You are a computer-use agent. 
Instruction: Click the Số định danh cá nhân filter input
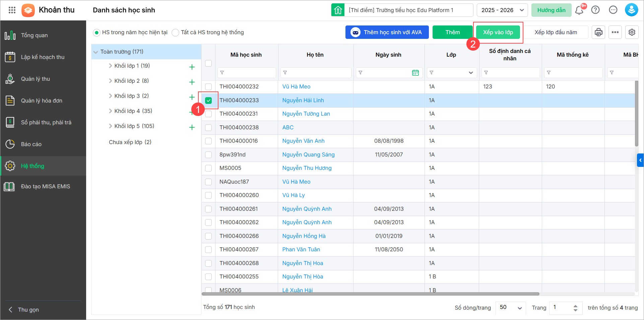point(511,73)
